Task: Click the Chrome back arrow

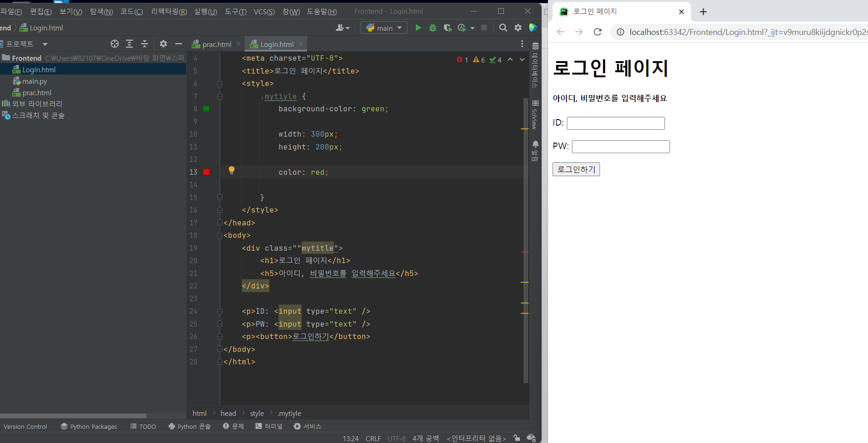Action: (x=560, y=32)
